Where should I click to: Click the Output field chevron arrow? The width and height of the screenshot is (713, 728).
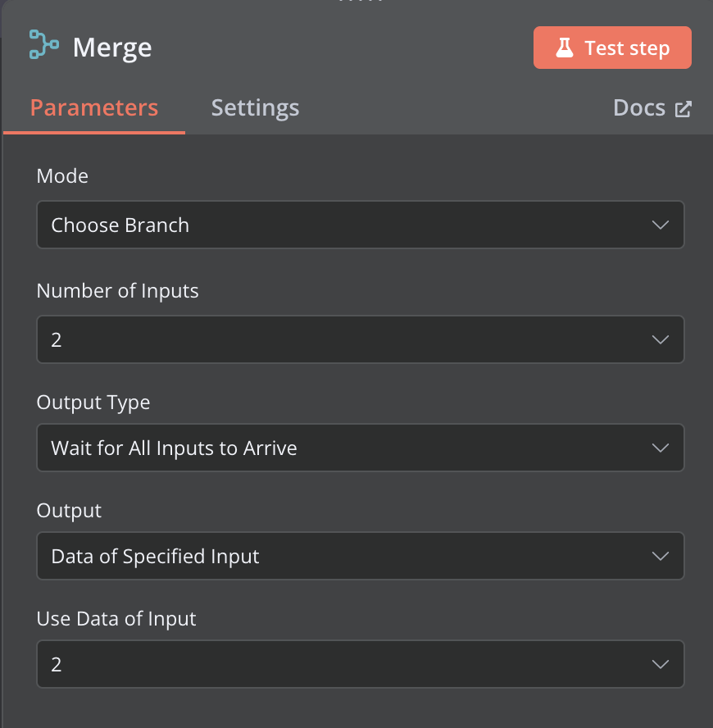click(660, 556)
